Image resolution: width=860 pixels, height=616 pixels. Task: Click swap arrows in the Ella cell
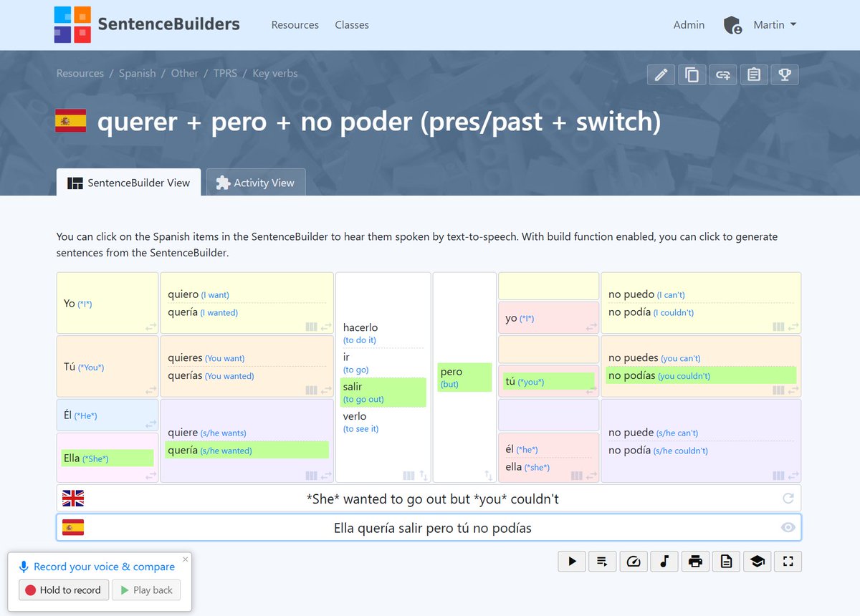tap(150, 475)
